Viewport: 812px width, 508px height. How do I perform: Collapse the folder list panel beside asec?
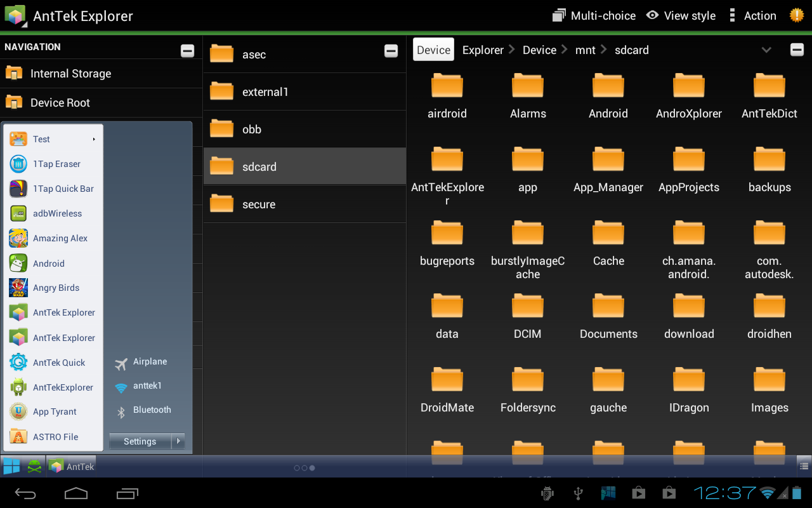tap(391, 51)
